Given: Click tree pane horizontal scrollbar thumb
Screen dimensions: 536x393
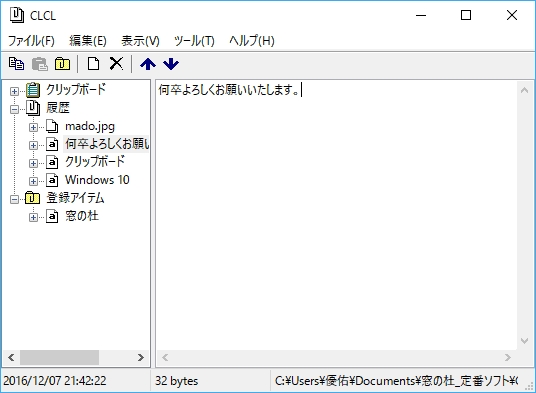Looking at the screenshot, I should (59, 357).
